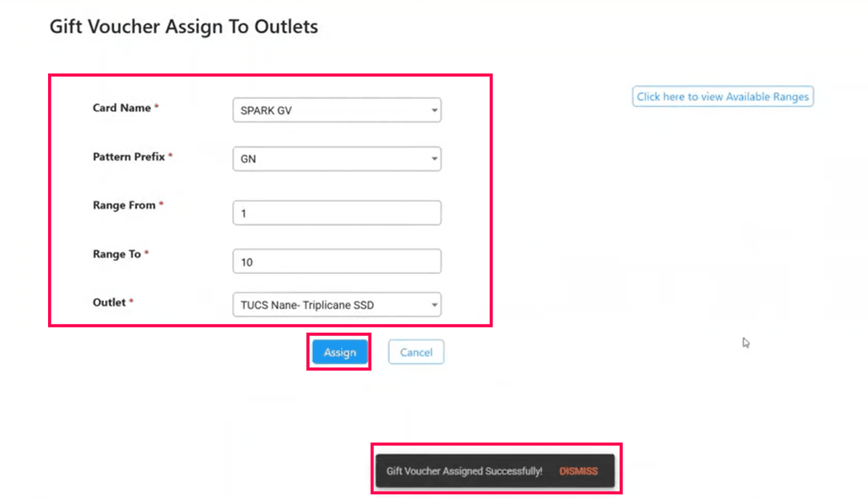868x499 pixels.
Task: Focus the Range From input field
Action: (337, 213)
